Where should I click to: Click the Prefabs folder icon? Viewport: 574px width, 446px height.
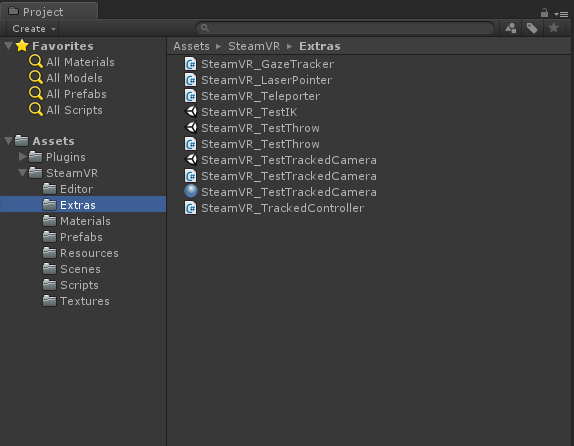[x=49, y=237]
